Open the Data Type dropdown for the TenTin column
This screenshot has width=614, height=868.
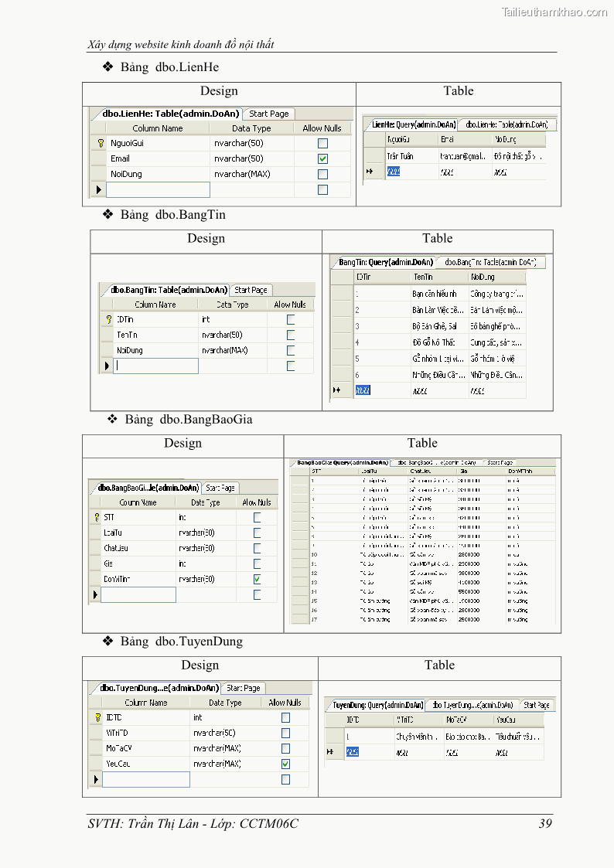232,335
